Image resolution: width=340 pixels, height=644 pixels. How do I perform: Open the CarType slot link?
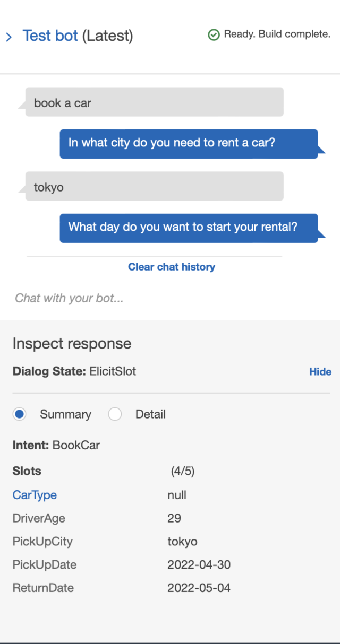pos(35,495)
